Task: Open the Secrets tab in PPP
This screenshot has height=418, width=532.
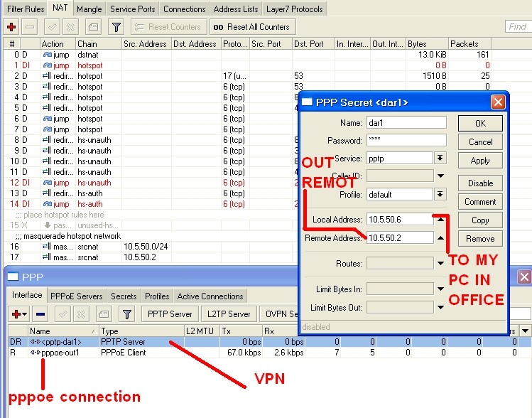Action: tap(124, 296)
